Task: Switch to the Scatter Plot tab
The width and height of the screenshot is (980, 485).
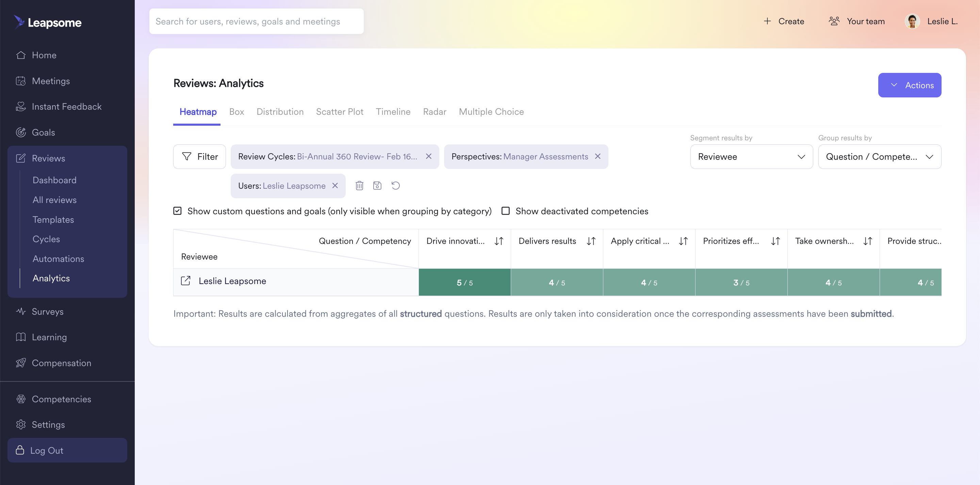Action: pyautogui.click(x=340, y=112)
